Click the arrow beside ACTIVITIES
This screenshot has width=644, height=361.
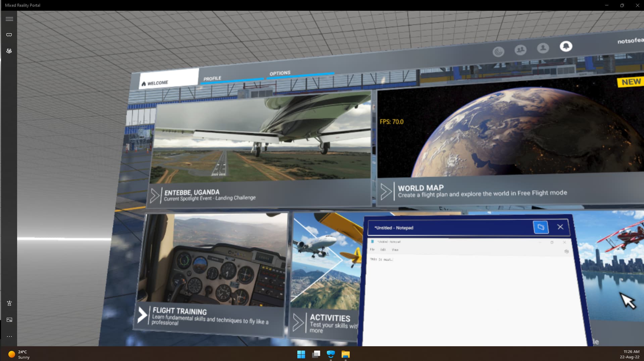pos(298,323)
